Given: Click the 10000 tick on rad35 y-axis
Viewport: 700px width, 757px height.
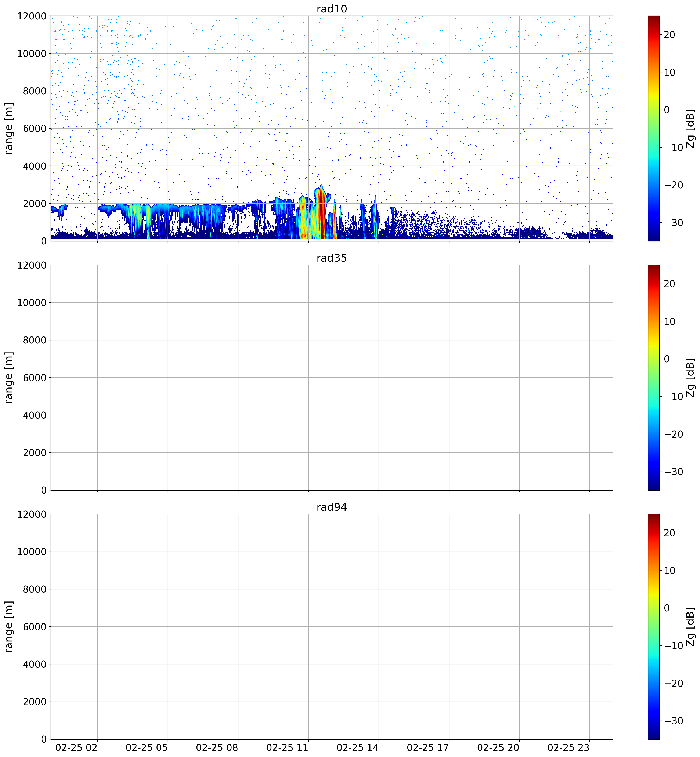Looking at the screenshot, I should (x=32, y=303).
